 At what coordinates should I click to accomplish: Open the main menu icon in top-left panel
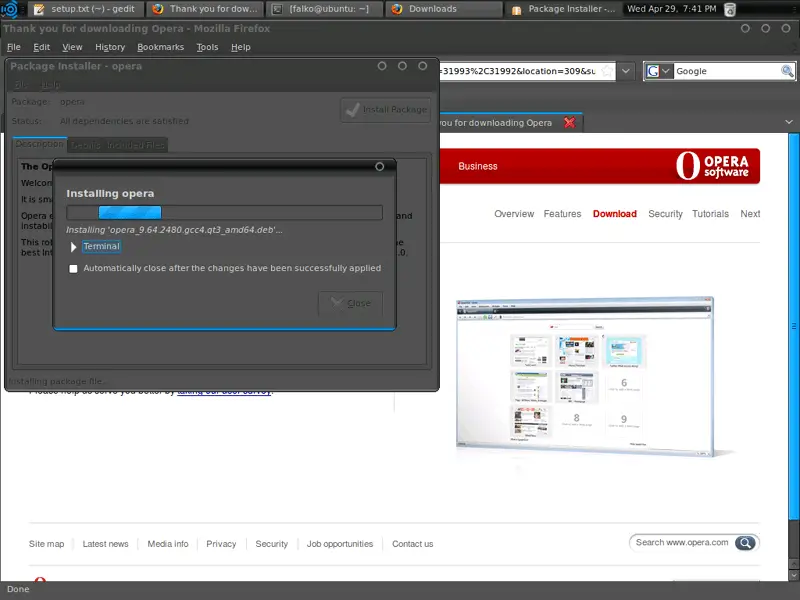[x=10, y=9]
